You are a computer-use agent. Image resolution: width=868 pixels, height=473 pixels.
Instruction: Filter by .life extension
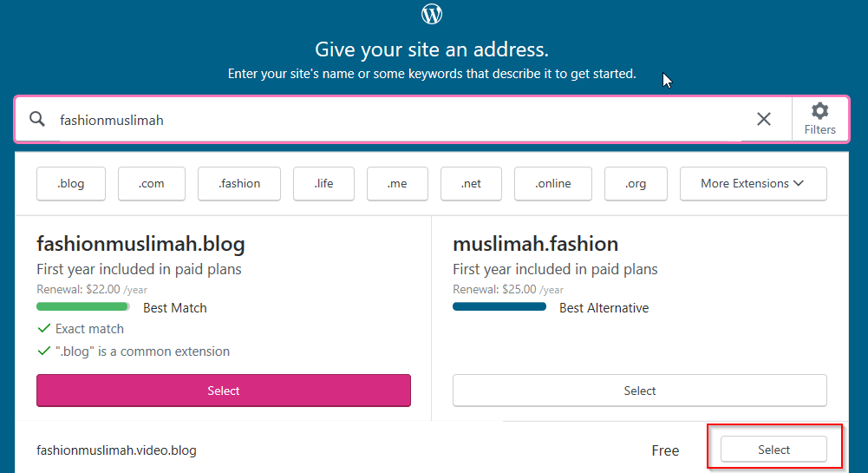[x=323, y=183]
